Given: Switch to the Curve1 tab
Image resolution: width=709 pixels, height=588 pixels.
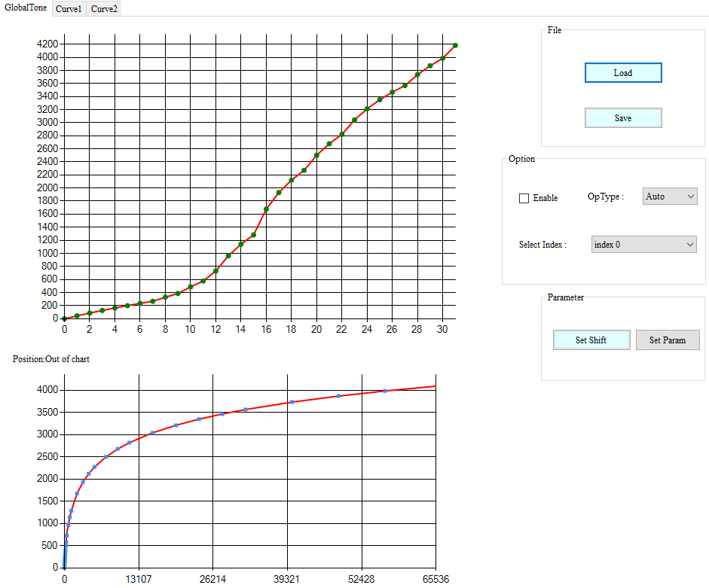Looking at the screenshot, I should coord(69,8).
